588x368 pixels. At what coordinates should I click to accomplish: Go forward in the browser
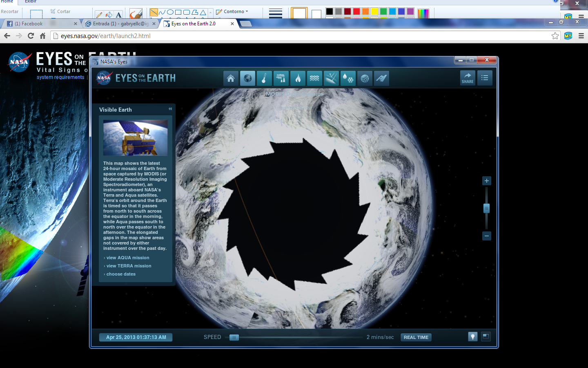pos(19,36)
